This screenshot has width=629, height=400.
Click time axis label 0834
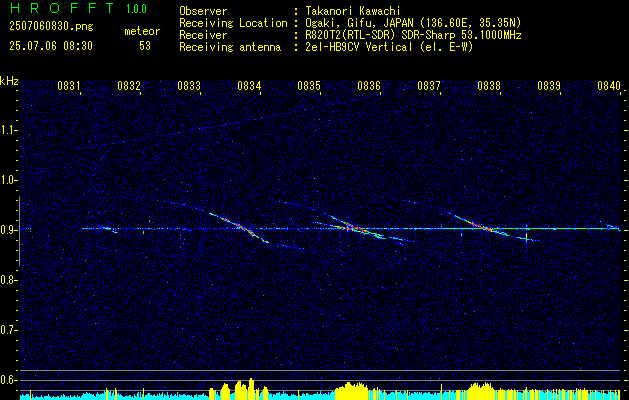coord(249,86)
